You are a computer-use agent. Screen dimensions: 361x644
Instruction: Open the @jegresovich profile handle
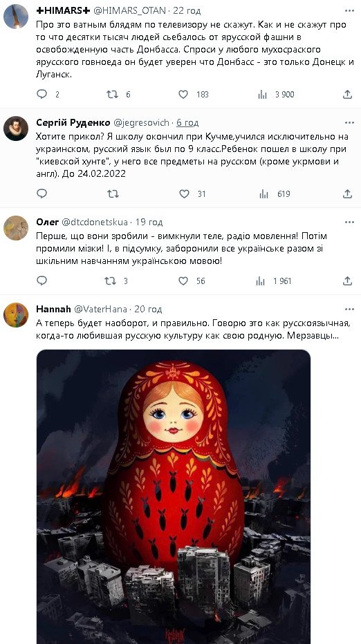pos(141,123)
